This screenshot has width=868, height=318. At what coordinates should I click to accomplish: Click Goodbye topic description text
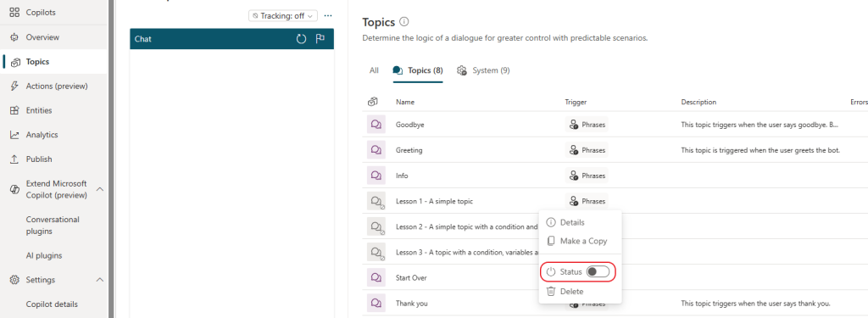coord(759,125)
